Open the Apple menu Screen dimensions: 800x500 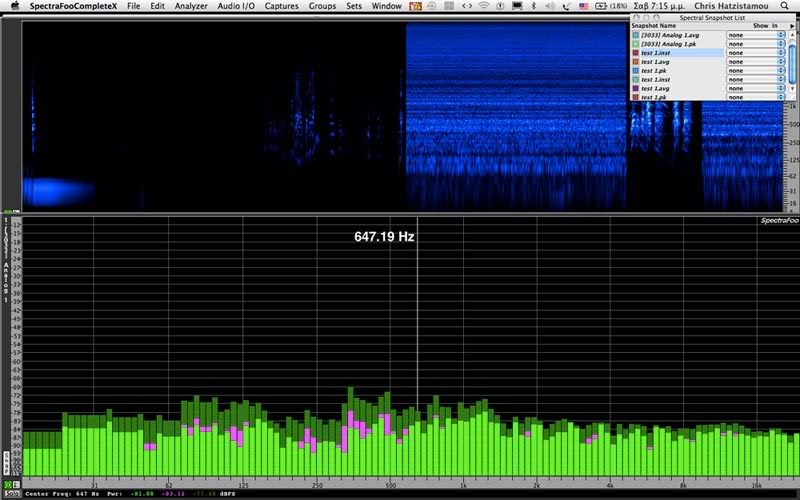13,6
